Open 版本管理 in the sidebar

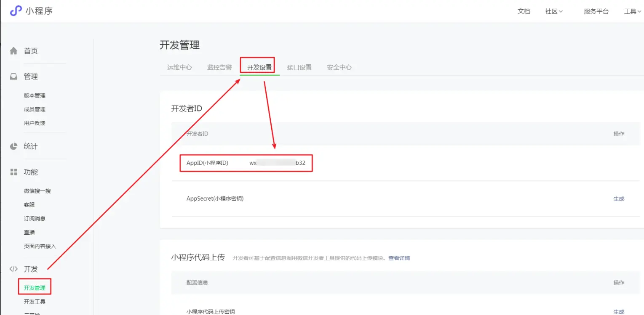[35, 95]
